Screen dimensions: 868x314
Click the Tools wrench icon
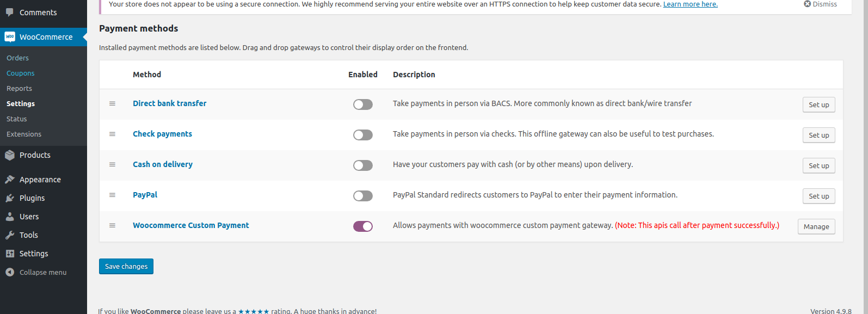[x=10, y=235]
